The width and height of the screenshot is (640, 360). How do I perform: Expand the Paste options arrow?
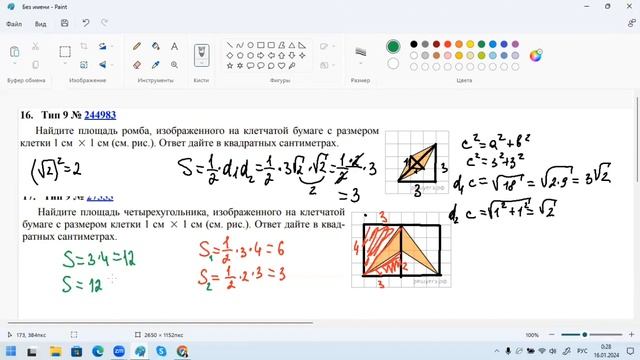click(x=14, y=64)
